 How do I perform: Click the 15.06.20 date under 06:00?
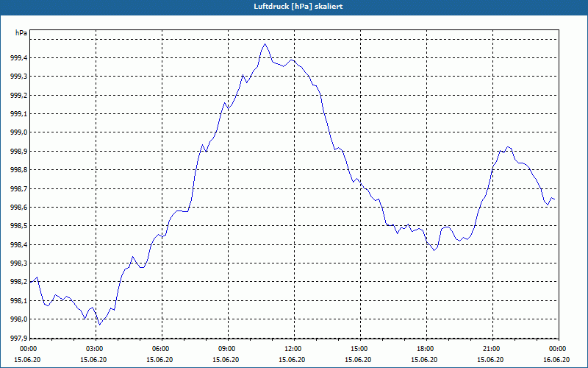coord(159,360)
